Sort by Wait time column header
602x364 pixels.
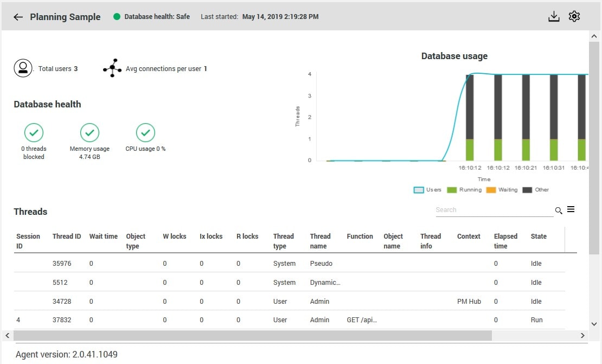103,237
